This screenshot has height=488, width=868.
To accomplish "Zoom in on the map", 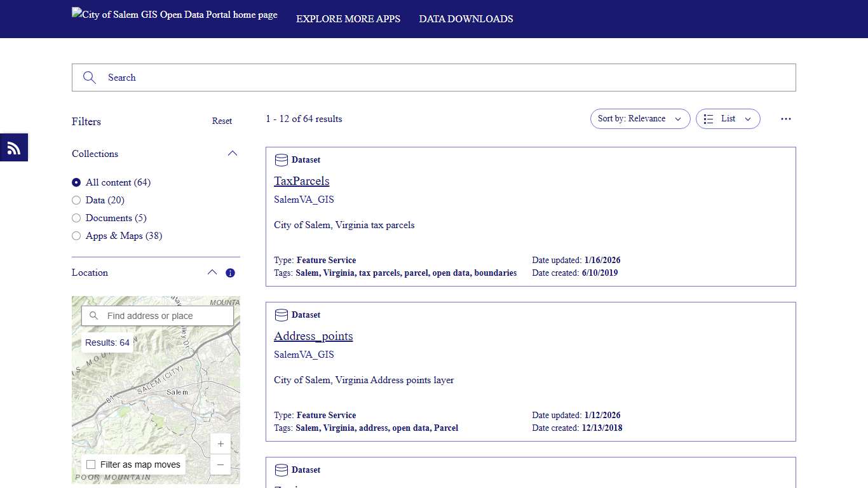I will pyautogui.click(x=220, y=444).
